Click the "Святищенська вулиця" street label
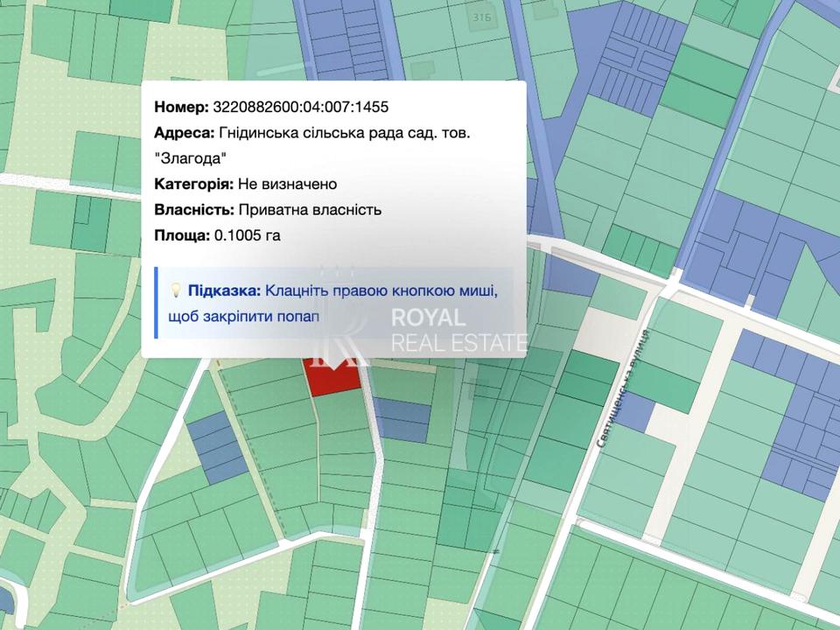The image size is (840, 630). click(623, 389)
